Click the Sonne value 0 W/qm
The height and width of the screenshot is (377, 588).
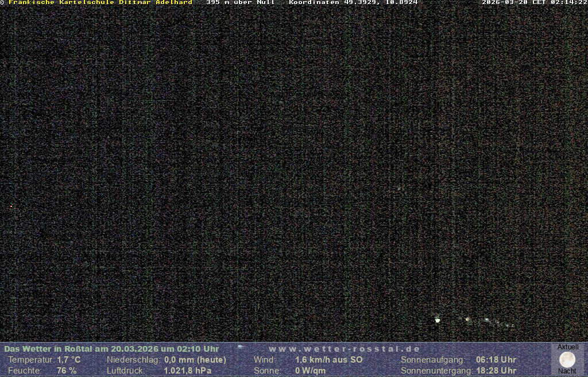tap(311, 371)
